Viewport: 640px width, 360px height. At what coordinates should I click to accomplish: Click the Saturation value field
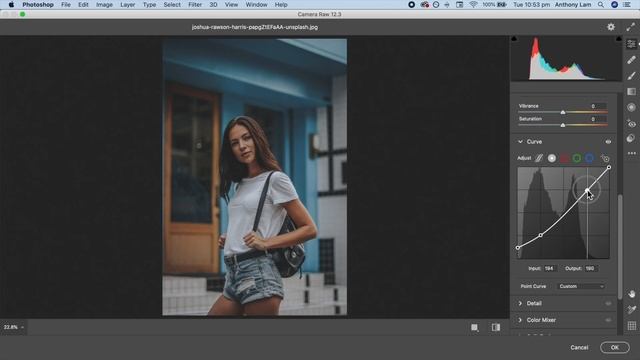593,119
